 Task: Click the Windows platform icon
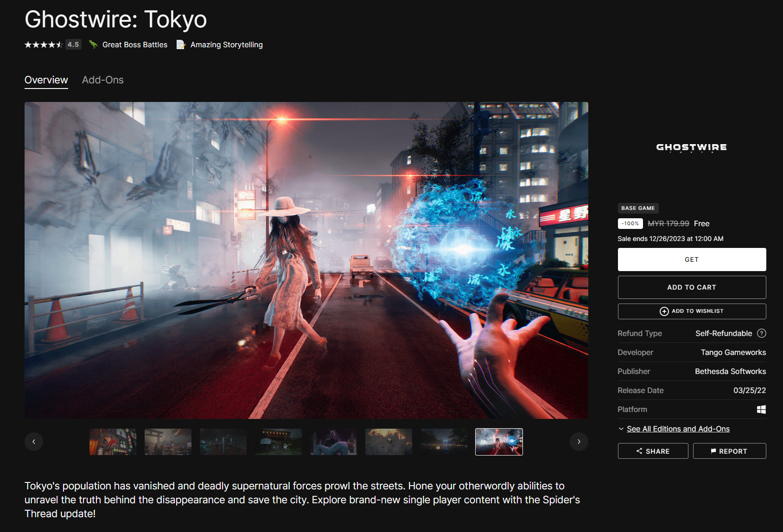pyautogui.click(x=761, y=409)
